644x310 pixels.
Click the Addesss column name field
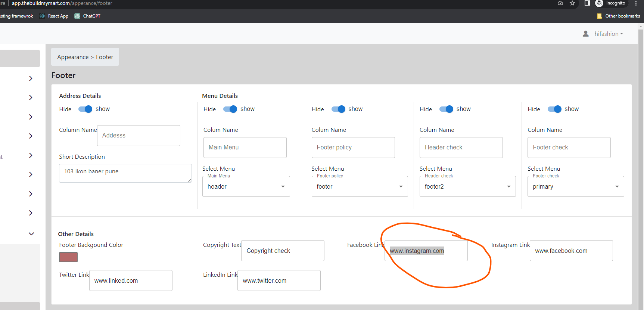coord(139,136)
